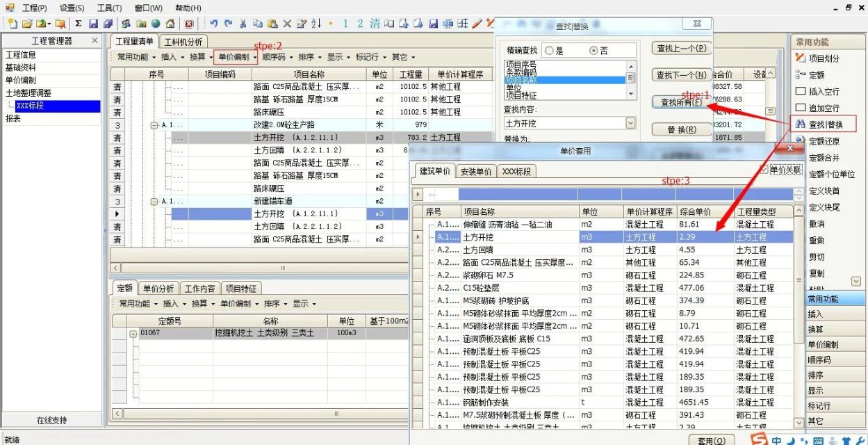Expand the side panel list with down chevron
This screenshot has height=445, width=868.
coord(855,281)
